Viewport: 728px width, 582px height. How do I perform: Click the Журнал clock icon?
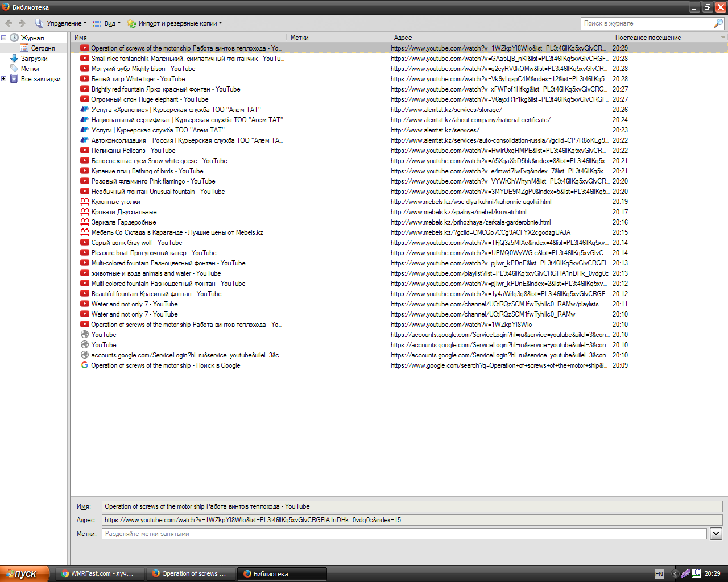[x=14, y=38]
